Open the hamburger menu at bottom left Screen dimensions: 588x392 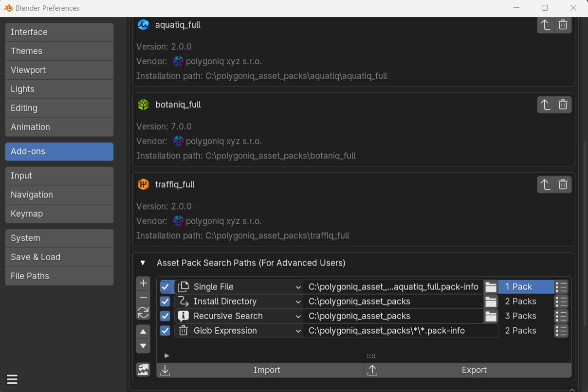12,379
